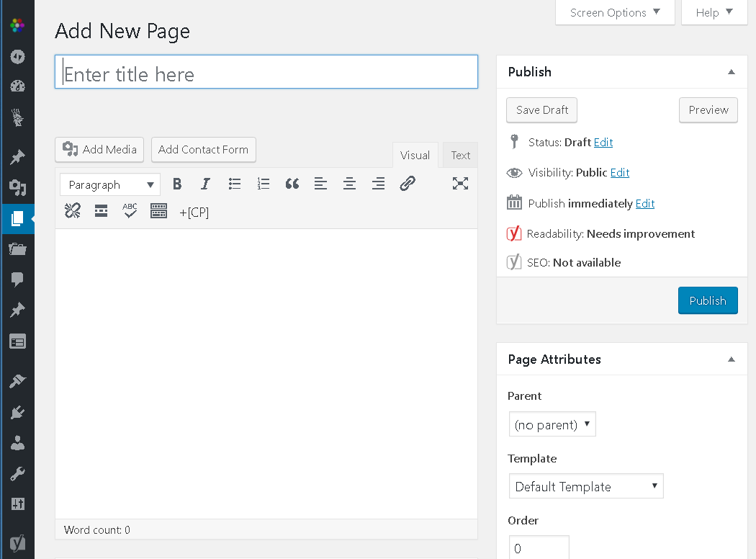Insert the Read More tag
The height and width of the screenshot is (559, 756).
pos(101,211)
